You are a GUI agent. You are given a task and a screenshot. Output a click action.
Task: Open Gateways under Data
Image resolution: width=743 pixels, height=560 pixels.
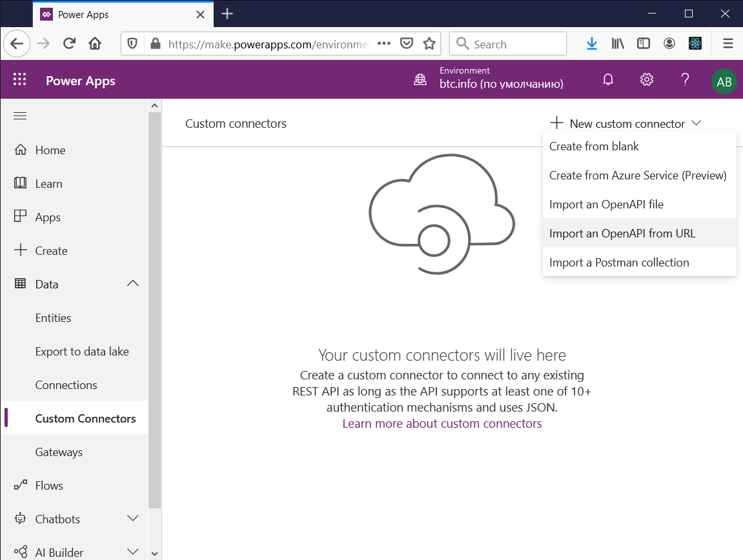[x=74, y=452]
